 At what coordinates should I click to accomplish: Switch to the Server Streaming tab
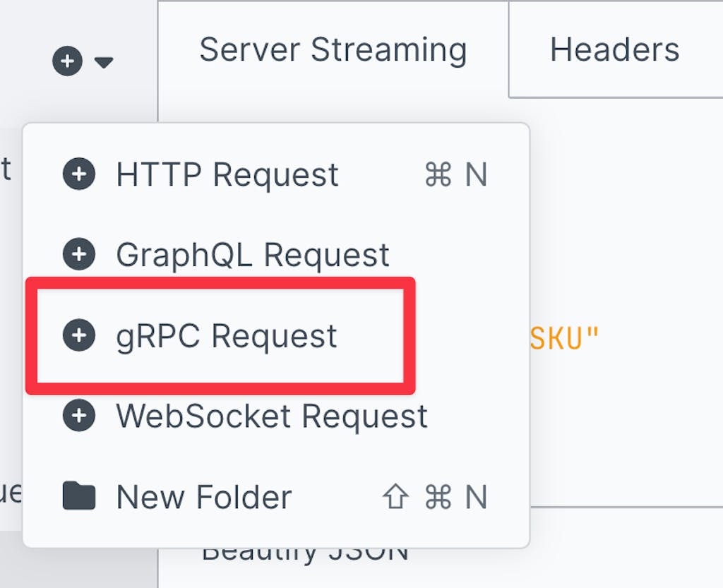coord(333,50)
